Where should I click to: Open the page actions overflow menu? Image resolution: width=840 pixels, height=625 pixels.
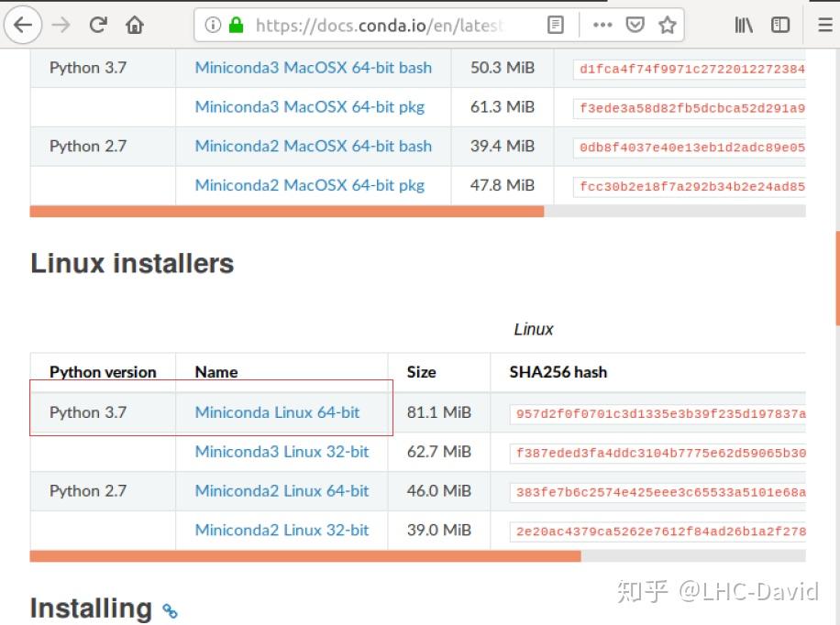click(x=602, y=25)
